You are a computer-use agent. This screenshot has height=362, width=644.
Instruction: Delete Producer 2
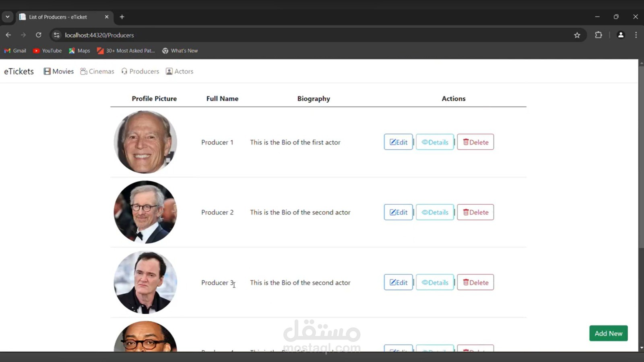[x=475, y=212]
